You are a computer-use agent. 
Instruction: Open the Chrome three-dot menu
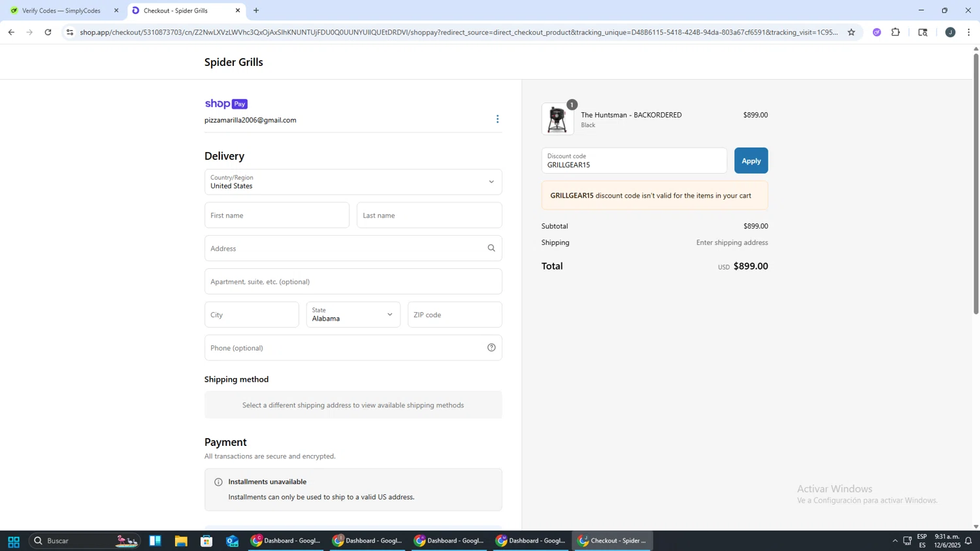(969, 32)
